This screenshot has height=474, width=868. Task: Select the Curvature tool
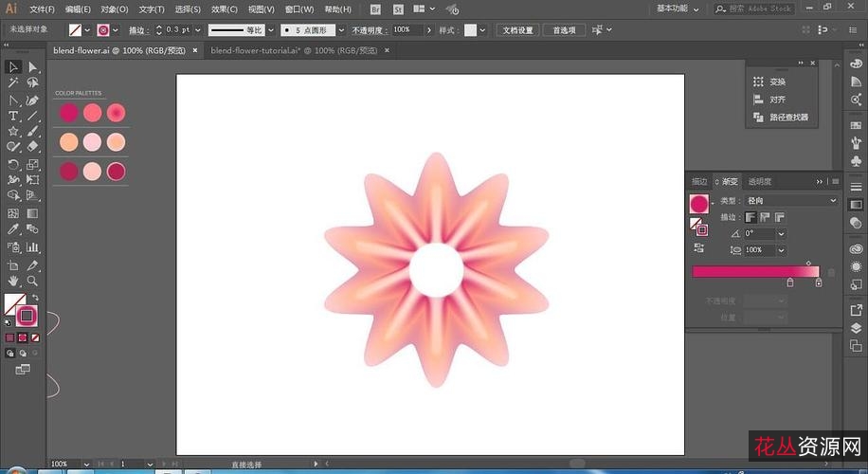click(x=32, y=100)
